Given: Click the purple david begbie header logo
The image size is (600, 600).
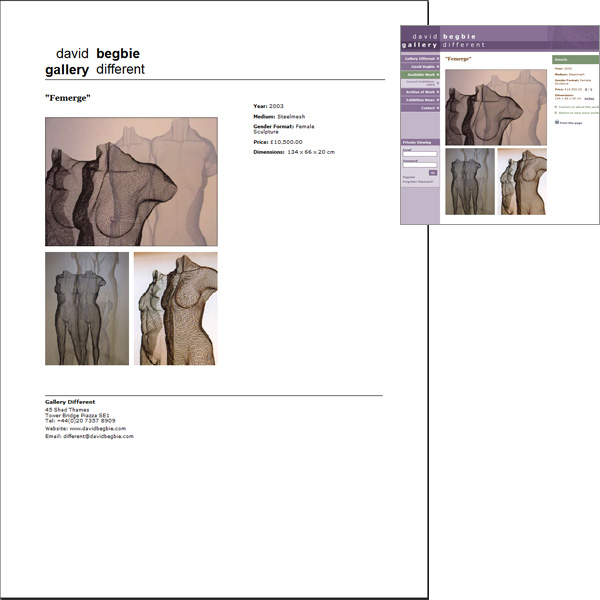Looking at the screenshot, I should pyautogui.click(x=443, y=41).
